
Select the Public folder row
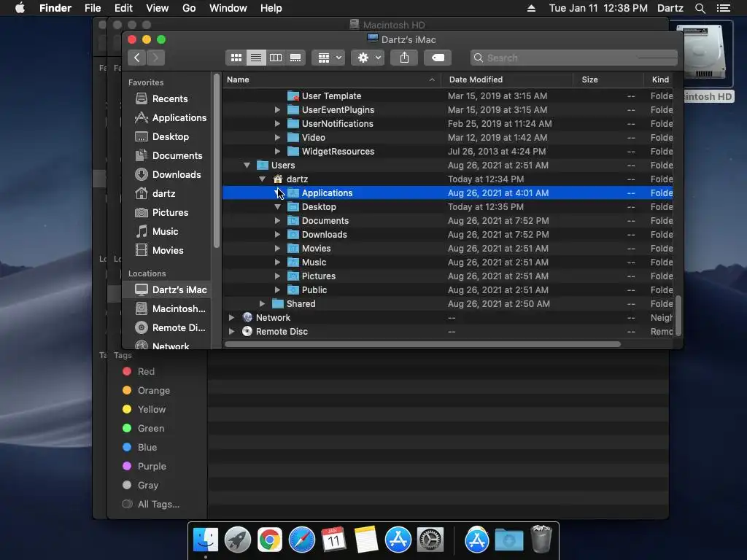[448, 290]
